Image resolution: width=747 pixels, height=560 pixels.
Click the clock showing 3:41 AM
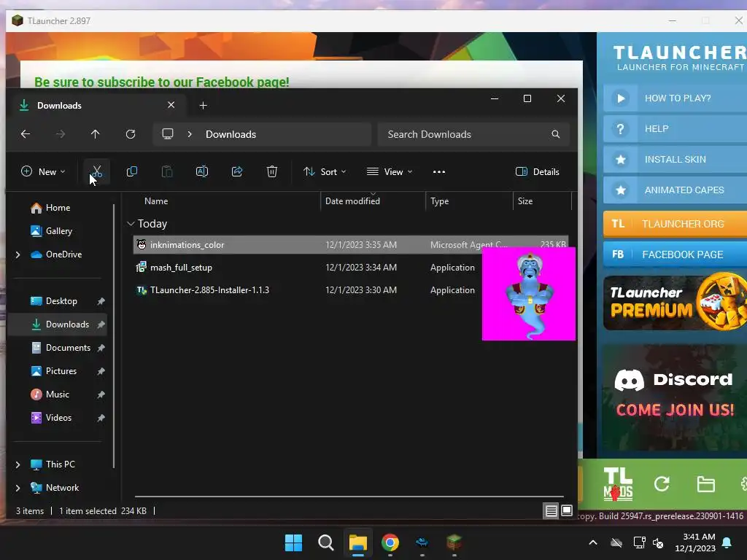[695, 542]
